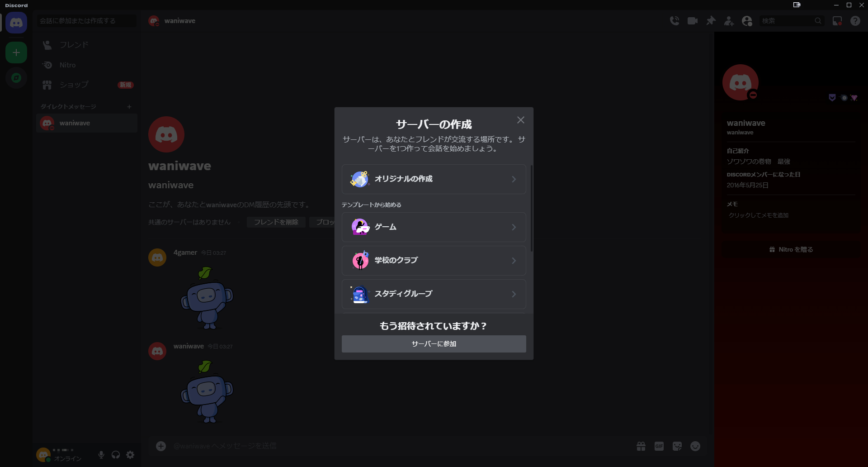Click your own avatar in user panel

pyautogui.click(x=43, y=455)
